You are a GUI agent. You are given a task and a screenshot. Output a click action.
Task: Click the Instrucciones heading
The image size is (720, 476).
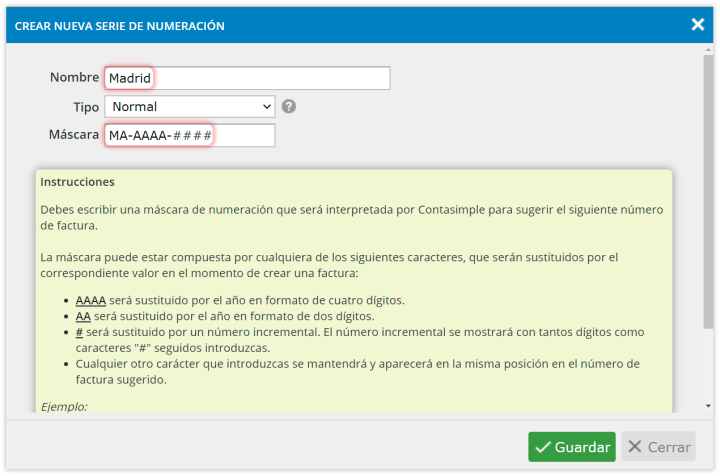point(77,182)
